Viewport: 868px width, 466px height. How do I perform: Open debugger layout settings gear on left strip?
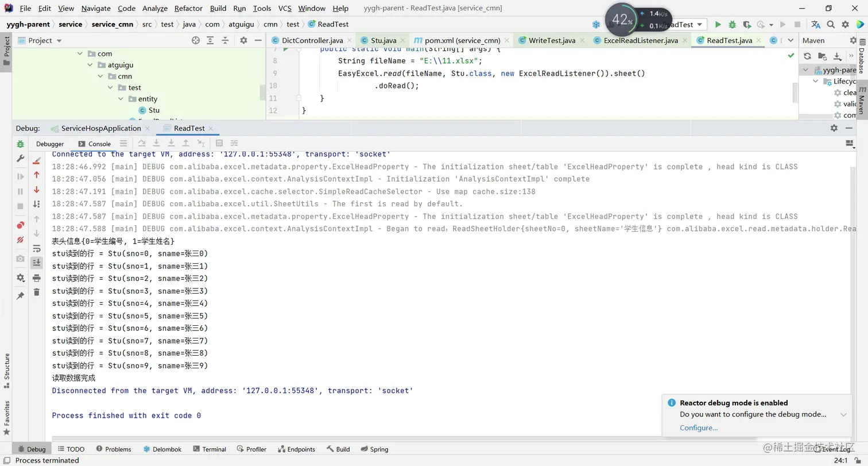(x=21, y=278)
